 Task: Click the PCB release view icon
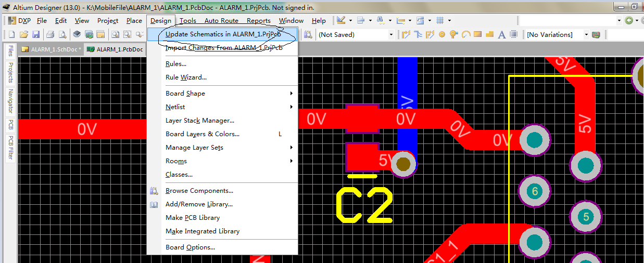coord(89,34)
